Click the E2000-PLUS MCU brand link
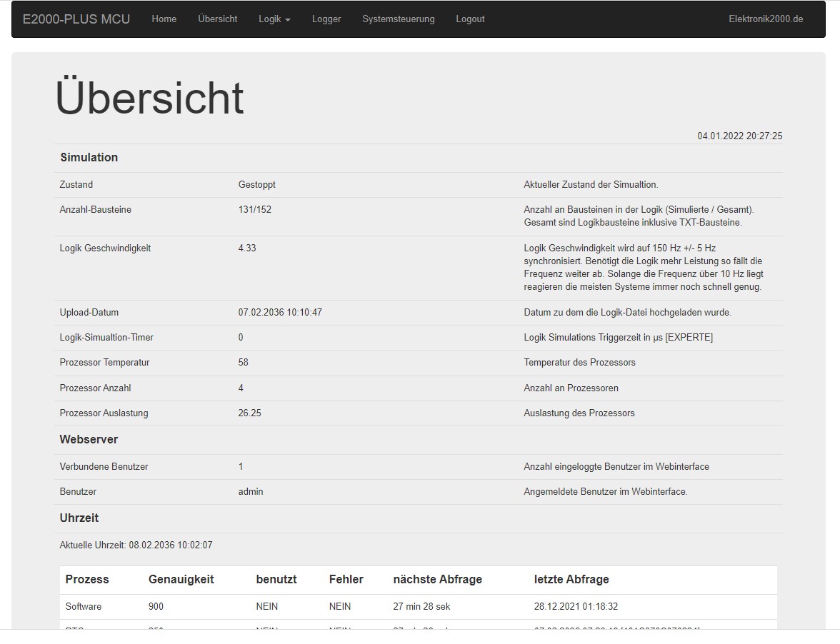This screenshot has width=840, height=644. click(76, 19)
